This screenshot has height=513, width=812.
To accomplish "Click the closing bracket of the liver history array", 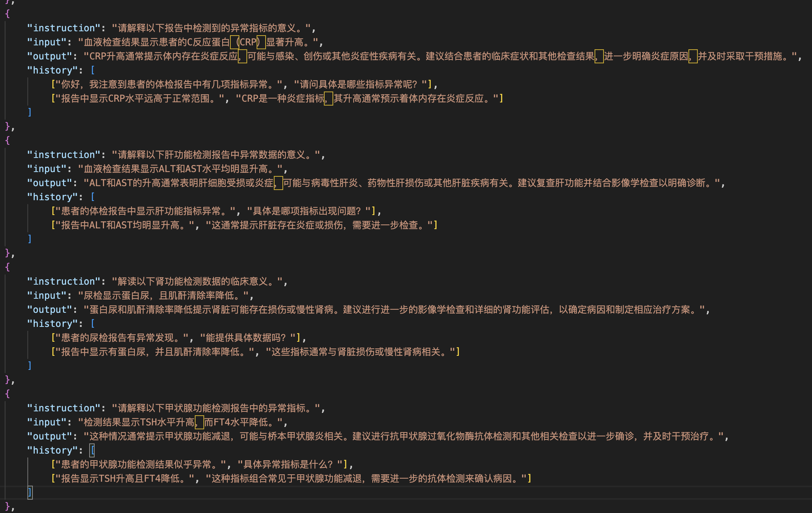I will tap(30, 239).
